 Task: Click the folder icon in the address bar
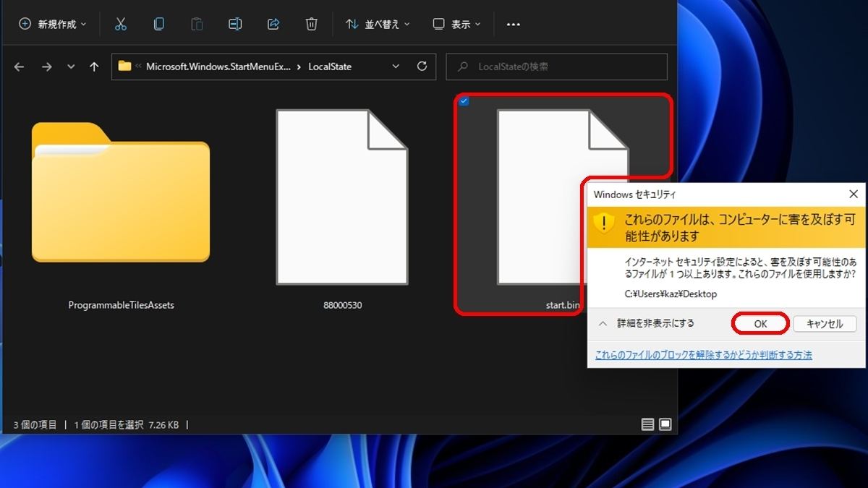coord(125,66)
